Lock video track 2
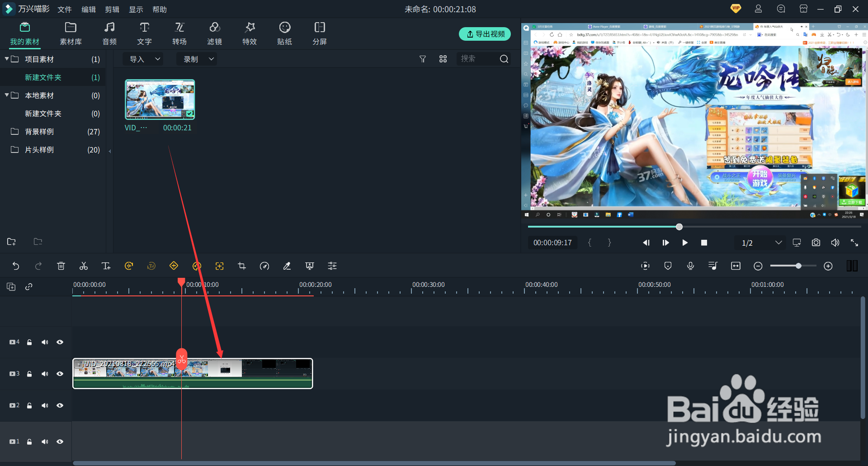 29,405
